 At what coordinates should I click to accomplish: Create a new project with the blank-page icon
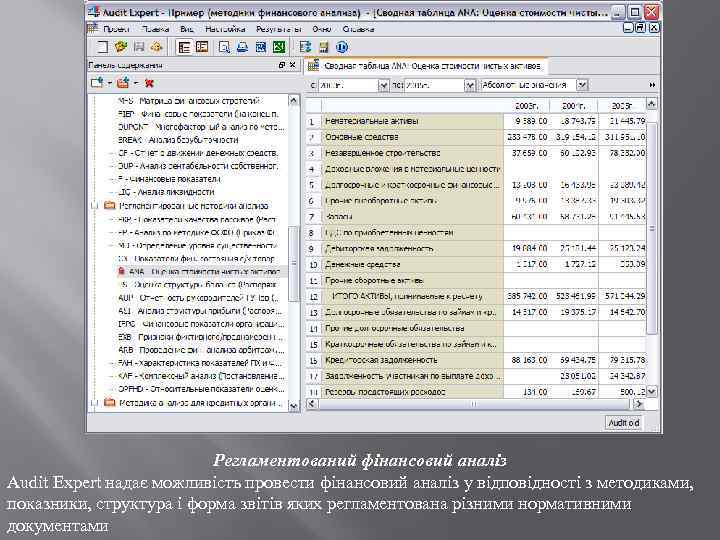tap(102, 47)
